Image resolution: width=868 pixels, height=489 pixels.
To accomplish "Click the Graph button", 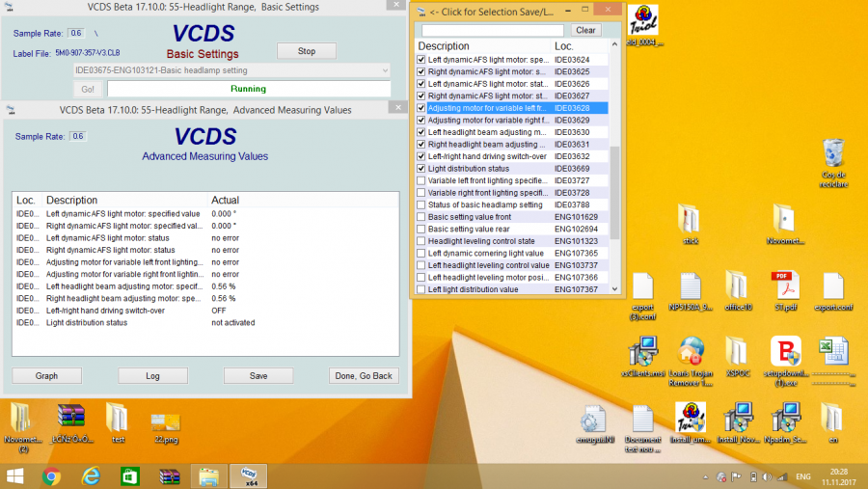I will click(x=46, y=375).
